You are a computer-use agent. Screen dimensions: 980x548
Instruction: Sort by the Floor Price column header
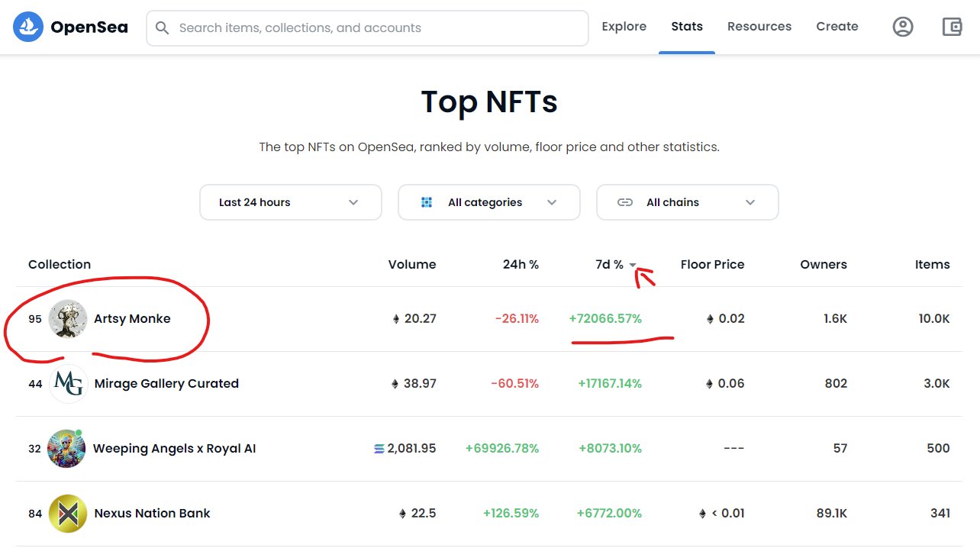(712, 265)
